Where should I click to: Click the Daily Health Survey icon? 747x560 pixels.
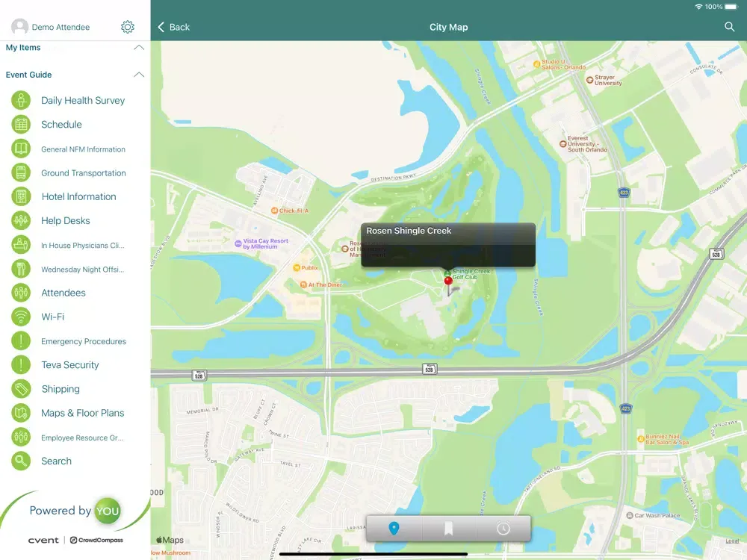pos(21,101)
